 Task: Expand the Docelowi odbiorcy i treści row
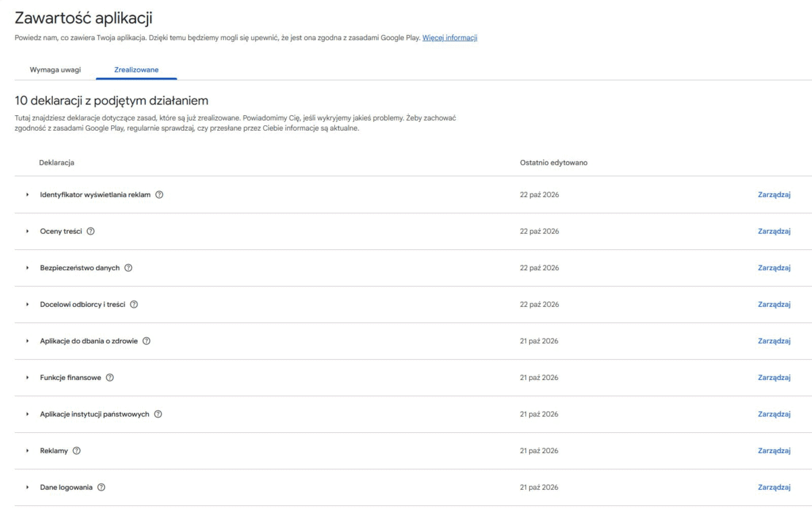pyautogui.click(x=28, y=304)
